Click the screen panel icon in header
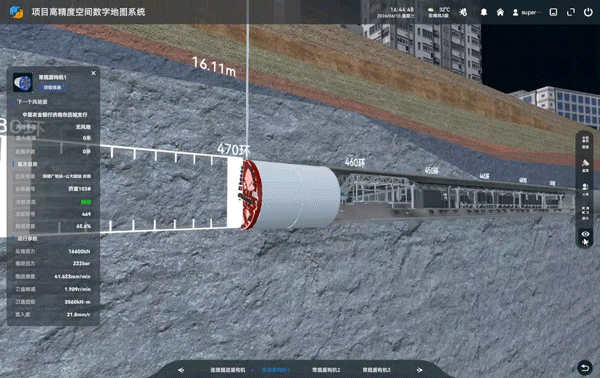This screenshot has width=600, height=378. click(x=553, y=12)
